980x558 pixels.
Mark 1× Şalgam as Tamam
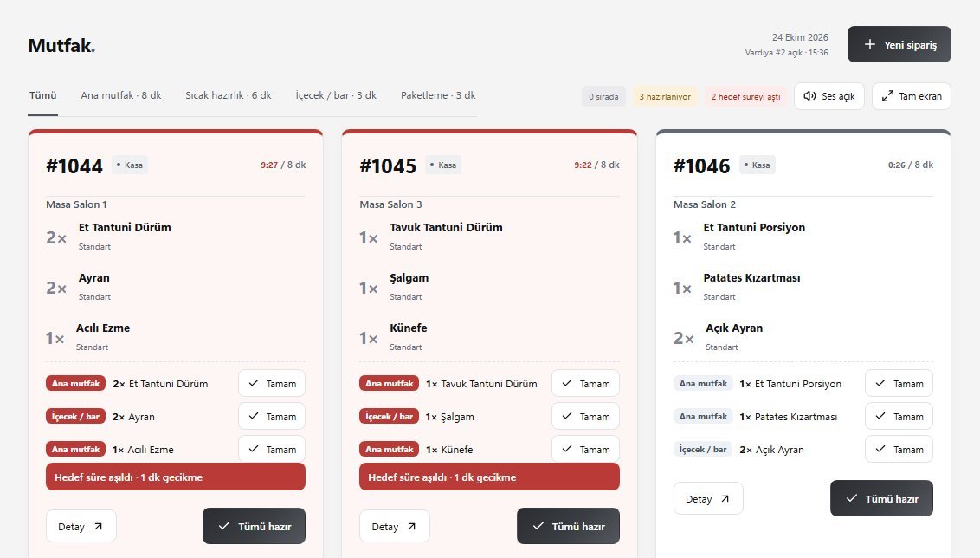585,417
